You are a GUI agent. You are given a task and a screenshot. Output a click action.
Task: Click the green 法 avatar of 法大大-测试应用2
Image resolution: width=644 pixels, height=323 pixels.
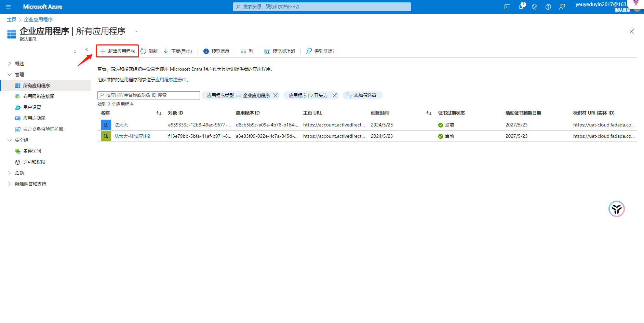coord(106,136)
